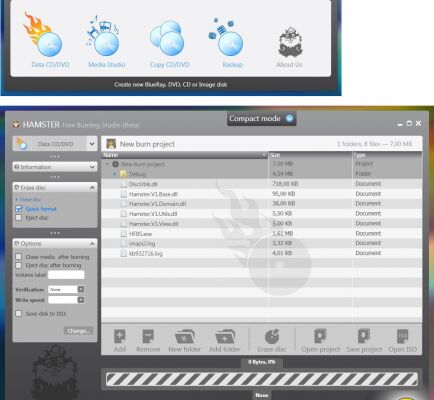
Task: Click the 718,00 KB size cell
Action: pos(285,184)
